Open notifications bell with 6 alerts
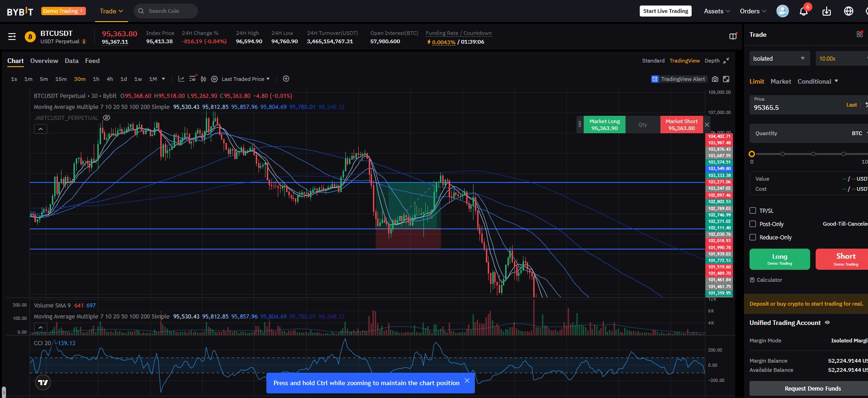Screen dimensions: 868x398 click(x=804, y=11)
